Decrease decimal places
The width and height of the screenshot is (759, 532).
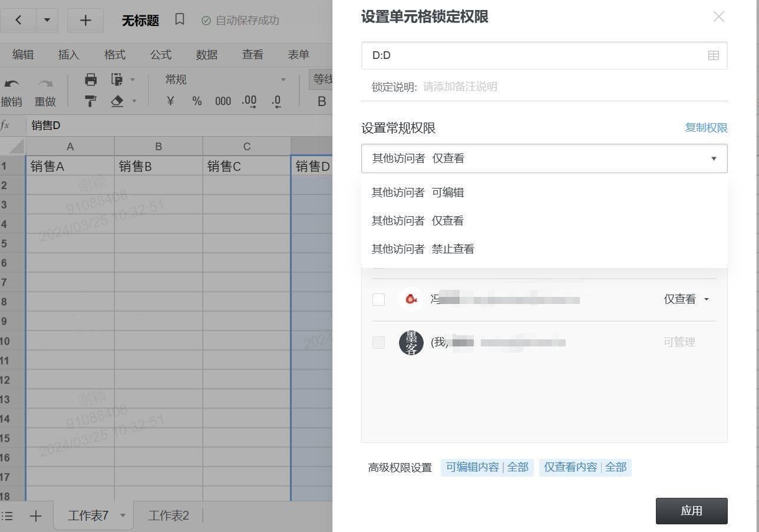click(275, 101)
